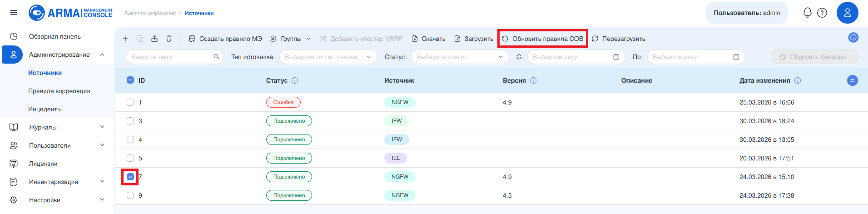
Task: Open the notifications bell
Action: [x=807, y=13]
